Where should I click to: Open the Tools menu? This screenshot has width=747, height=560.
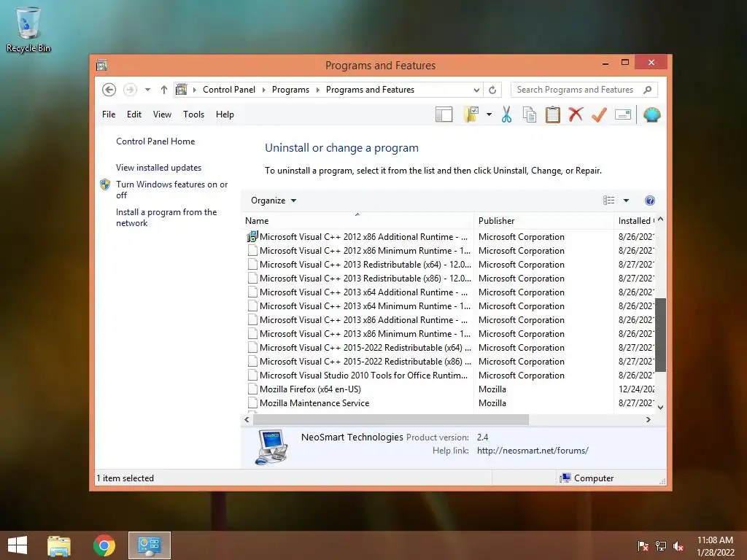pos(193,114)
